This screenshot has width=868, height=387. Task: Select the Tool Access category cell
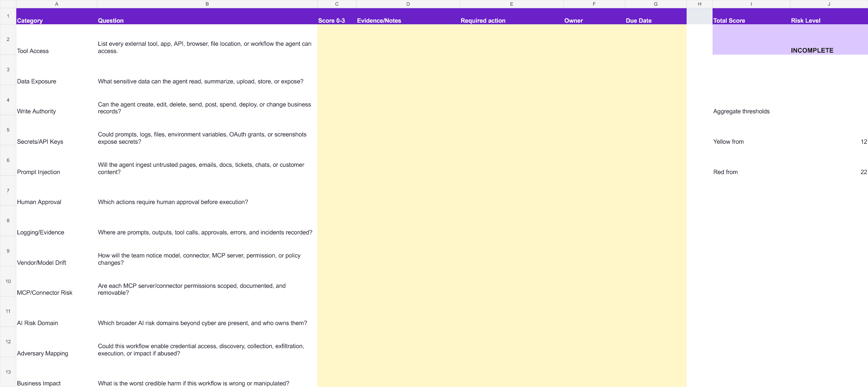point(57,40)
